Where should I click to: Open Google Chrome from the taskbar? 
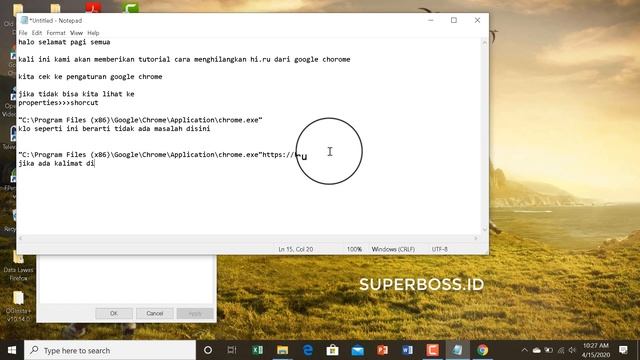(482, 350)
